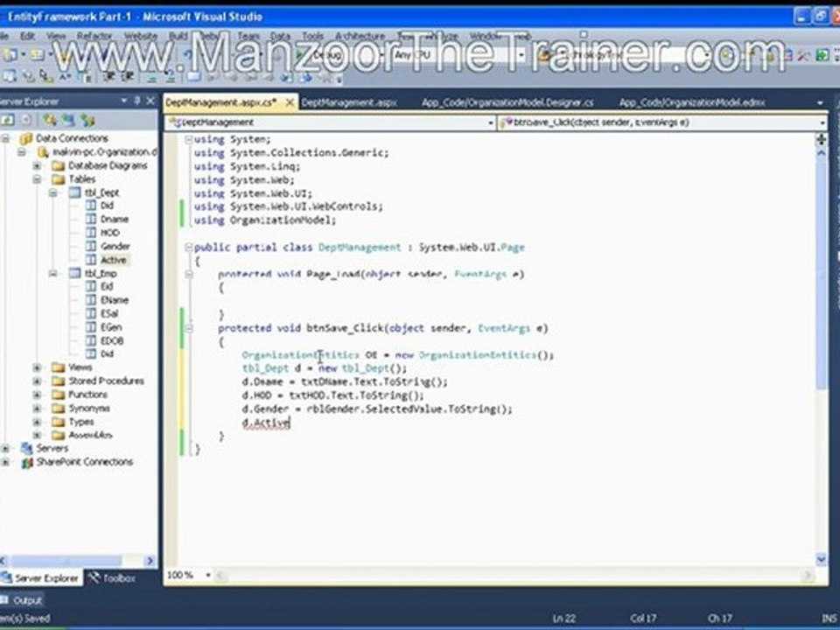Open the active files list dropdown arrow
The width and height of the screenshot is (840, 630).
click(x=820, y=102)
